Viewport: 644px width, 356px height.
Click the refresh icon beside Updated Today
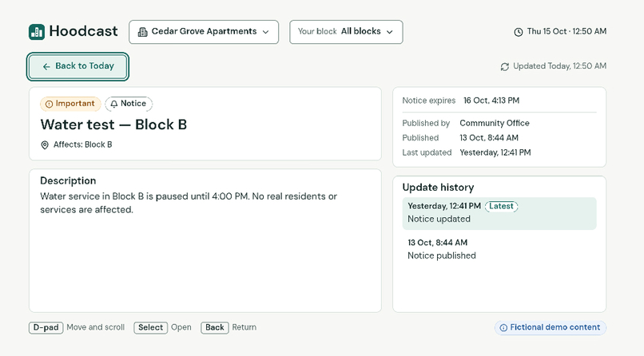(505, 66)
